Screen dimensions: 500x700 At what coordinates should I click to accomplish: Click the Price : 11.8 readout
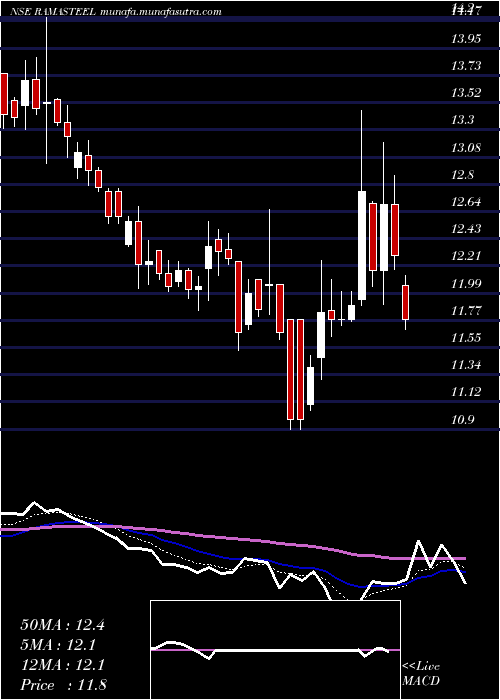point(63,685)
